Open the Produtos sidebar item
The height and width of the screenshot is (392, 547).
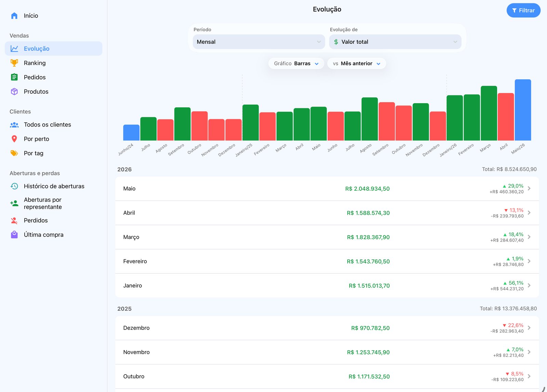click(53, 92)
